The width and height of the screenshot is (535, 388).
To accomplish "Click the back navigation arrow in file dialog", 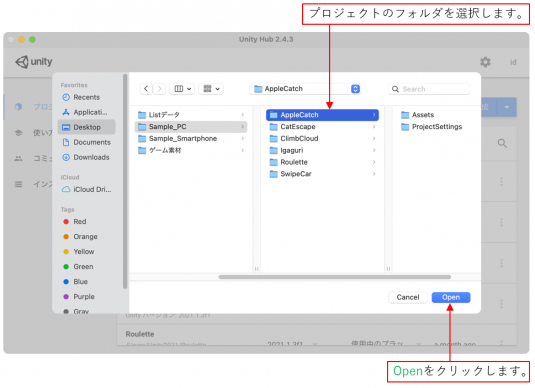I will [146, 89].
